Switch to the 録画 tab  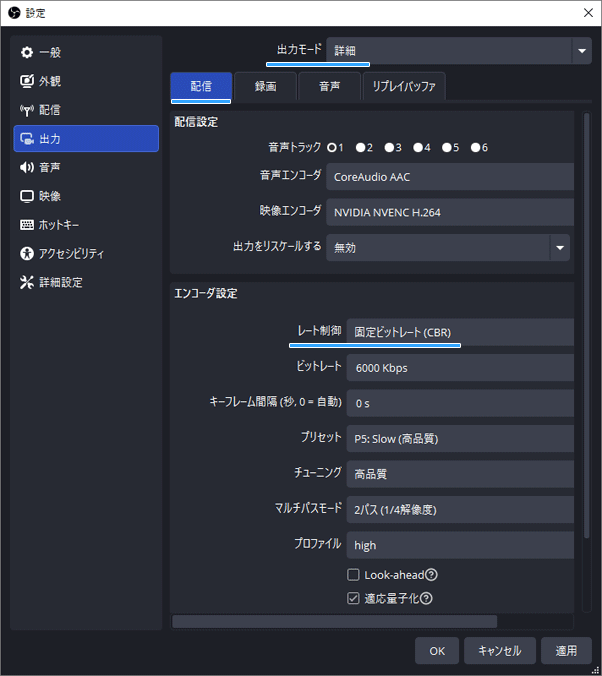[x=265, y=86]
